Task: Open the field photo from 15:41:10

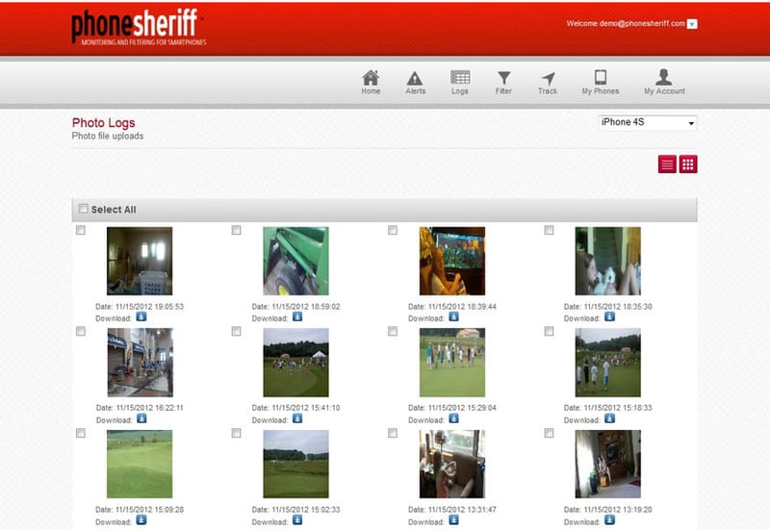Action: [x=295, y=362]
